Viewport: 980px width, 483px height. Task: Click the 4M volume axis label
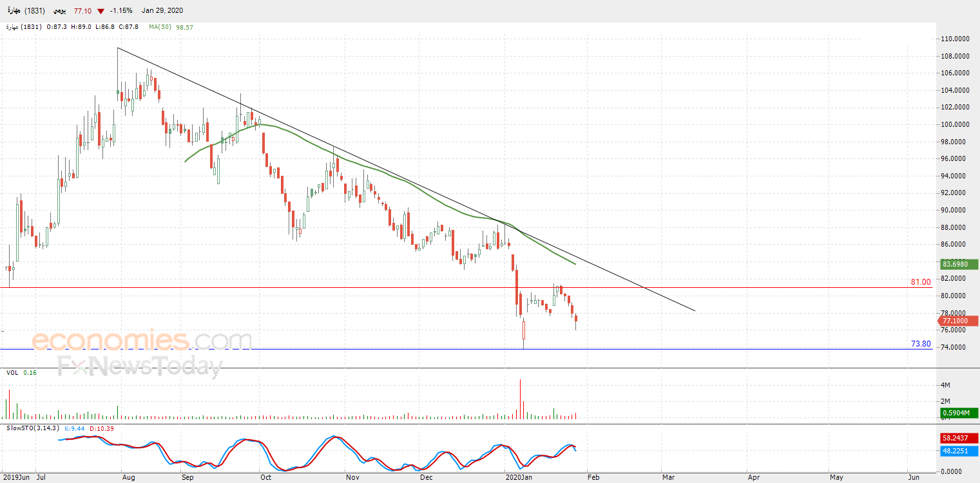pos(946,385)
